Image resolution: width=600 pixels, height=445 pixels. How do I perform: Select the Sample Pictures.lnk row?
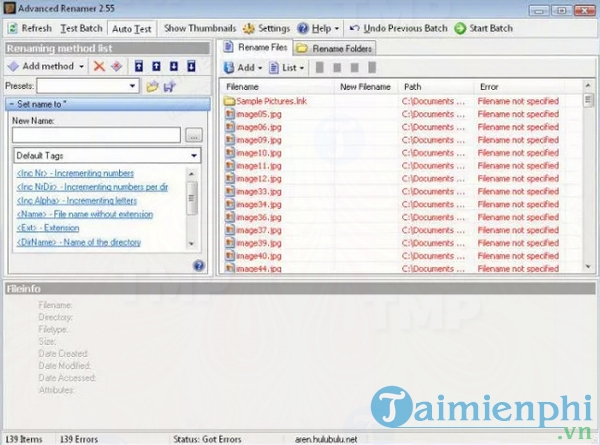point(401,101)
